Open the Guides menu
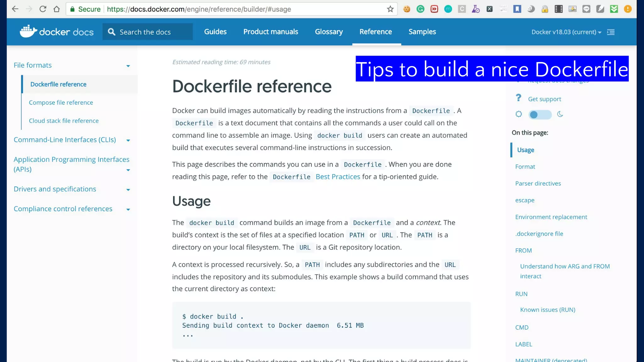 (x=215, y=32)
